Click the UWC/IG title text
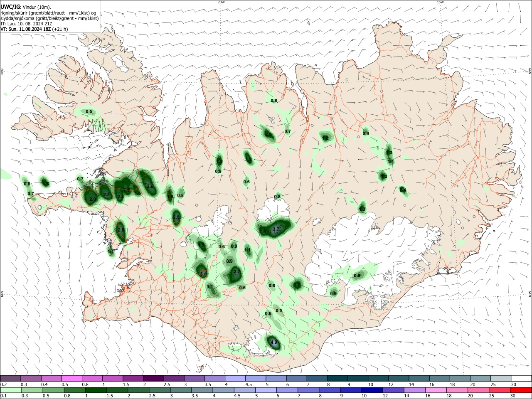The image size is (532, 399). pyautogui.click(x=10, y=7)
